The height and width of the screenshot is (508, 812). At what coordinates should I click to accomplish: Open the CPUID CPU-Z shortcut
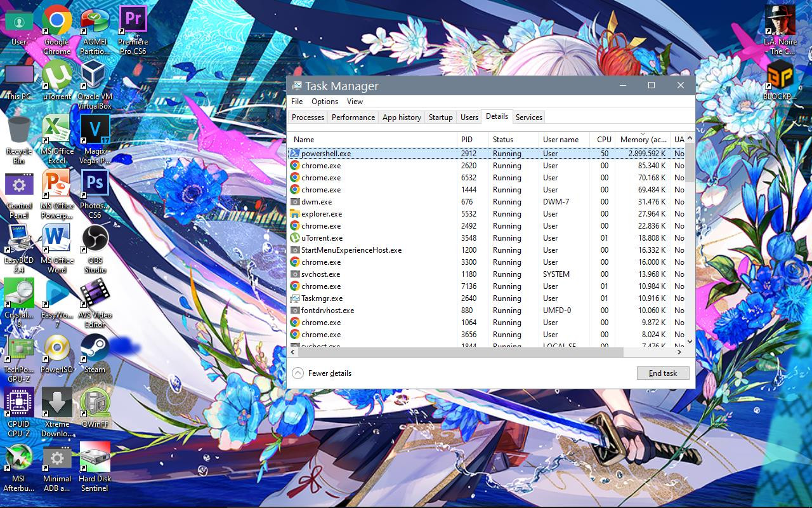click(x=19, y=413)
